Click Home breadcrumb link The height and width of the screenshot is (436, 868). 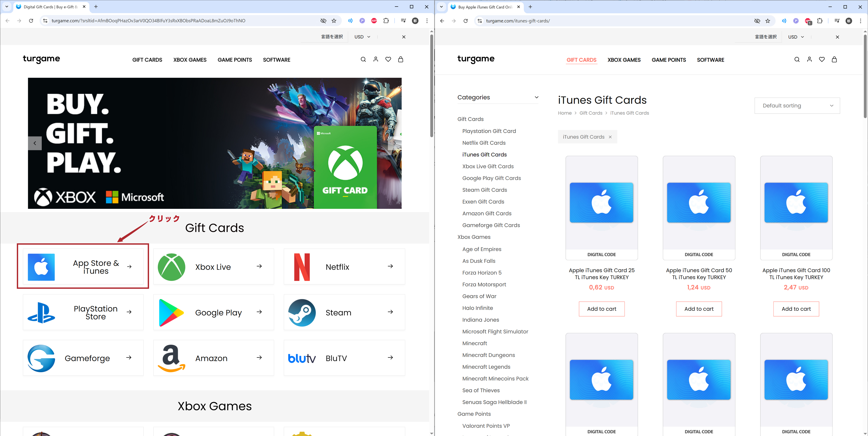pos(565,113)
